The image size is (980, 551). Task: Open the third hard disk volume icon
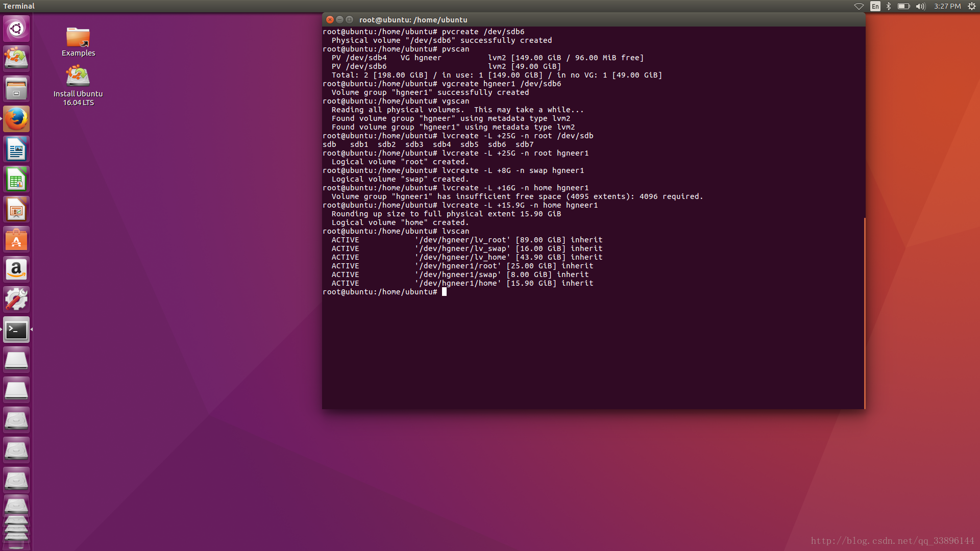pos(16,480)
